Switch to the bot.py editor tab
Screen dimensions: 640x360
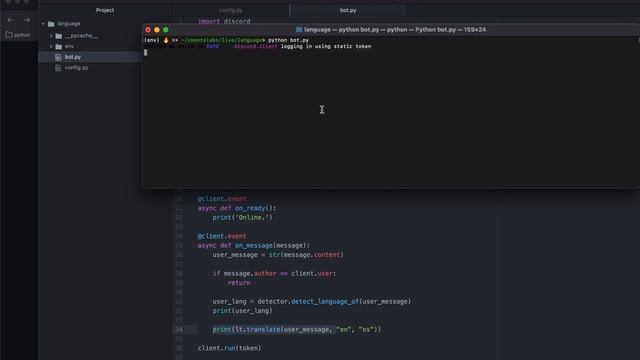(x=348, y=10)
